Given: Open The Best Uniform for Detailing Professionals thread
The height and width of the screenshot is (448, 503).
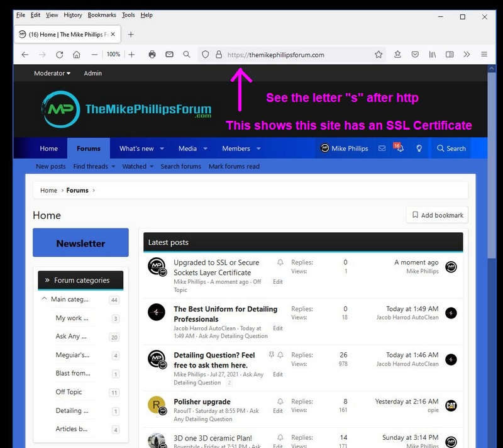Looking at the screenshot, I should click(226, 314).
